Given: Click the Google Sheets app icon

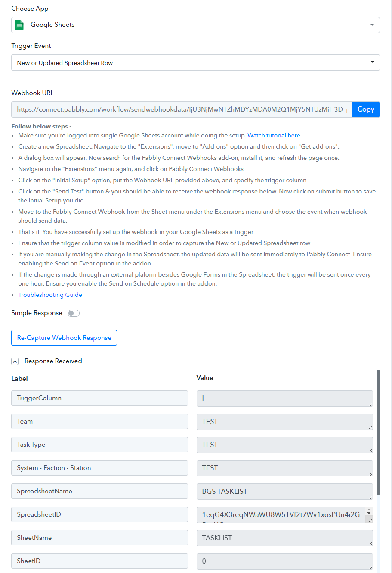Looking at the screenshot, I should tap(19, 25).
